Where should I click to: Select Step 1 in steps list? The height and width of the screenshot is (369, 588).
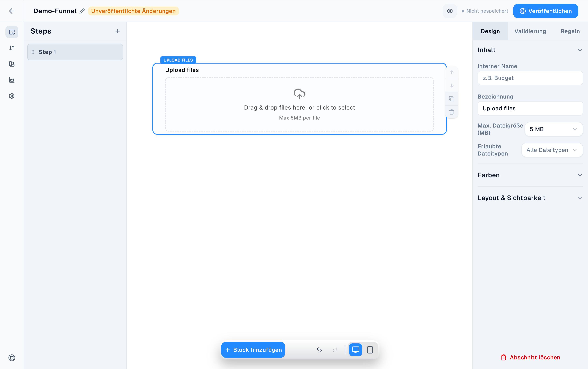point(75,52)
